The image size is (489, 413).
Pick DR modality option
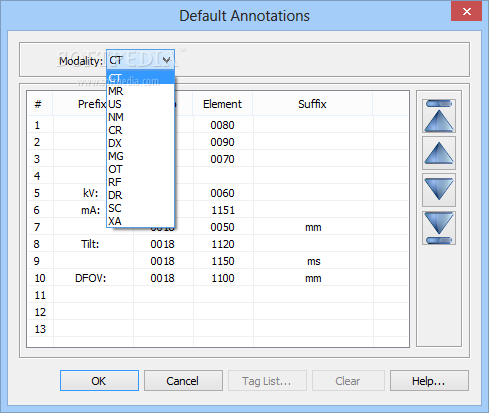(140, 195)
